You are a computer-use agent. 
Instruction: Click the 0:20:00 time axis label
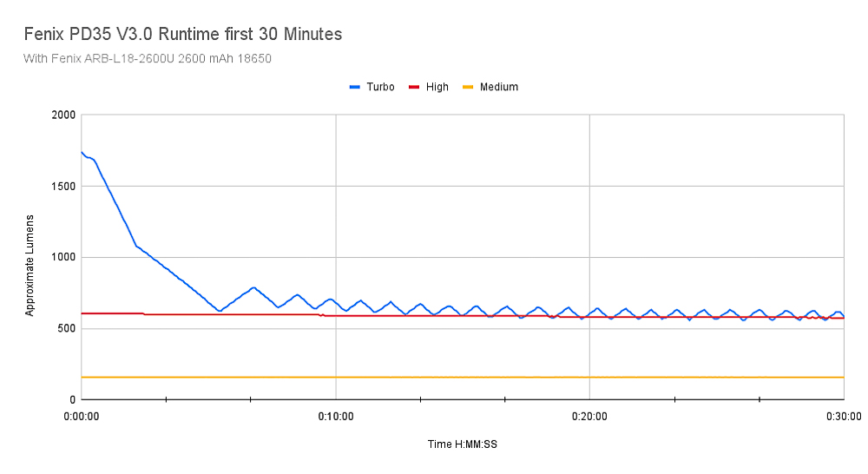tap(589, 417)
